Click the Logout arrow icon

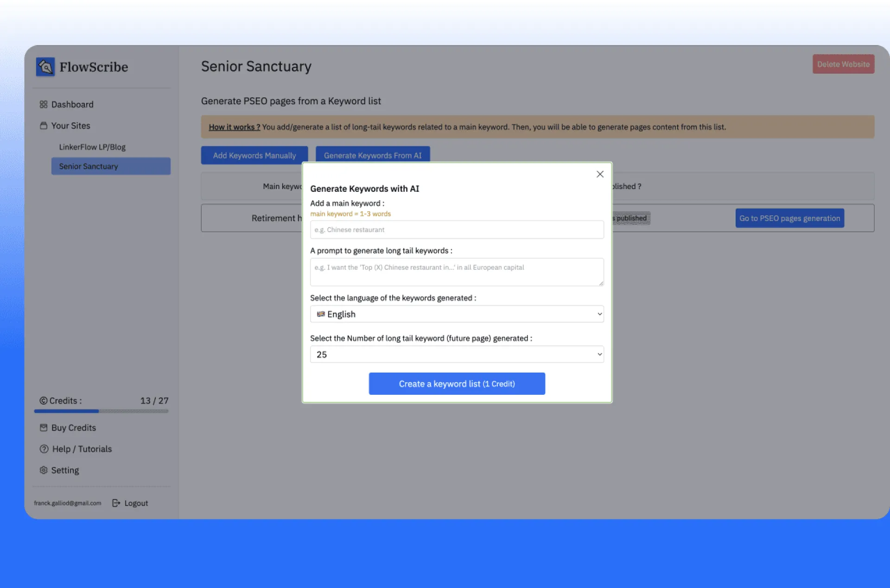click(x=116, y=503)
